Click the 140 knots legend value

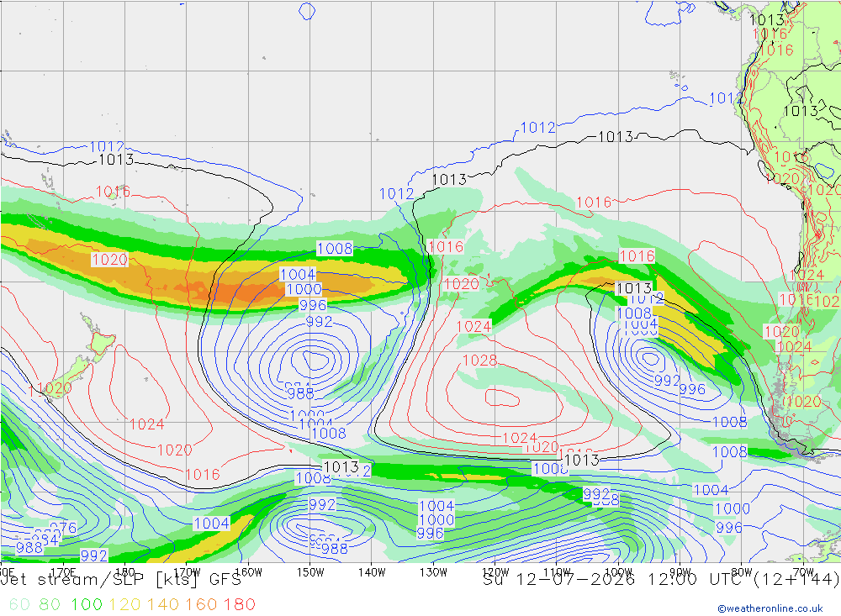[x=163, y=604]
